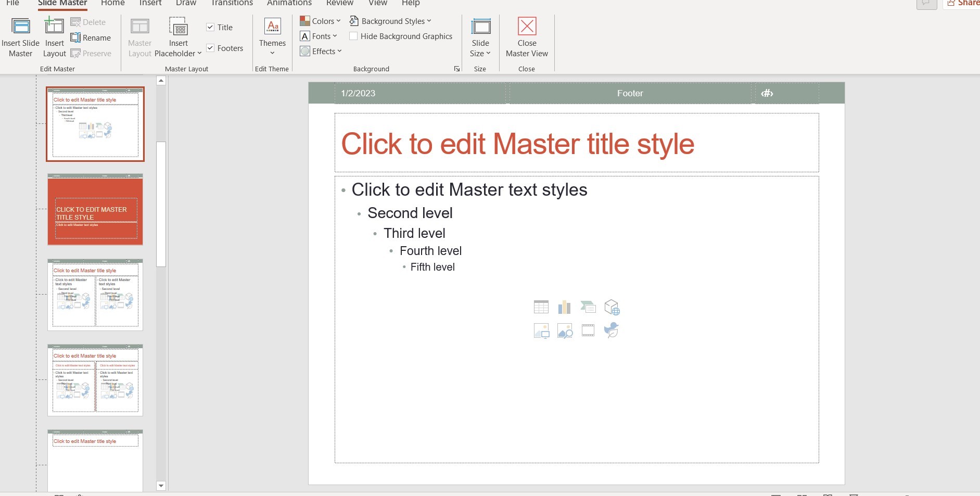This screenshot has height=496, width=980.
Task: Toggle the Footers checkbox
Action: point(210,48)
